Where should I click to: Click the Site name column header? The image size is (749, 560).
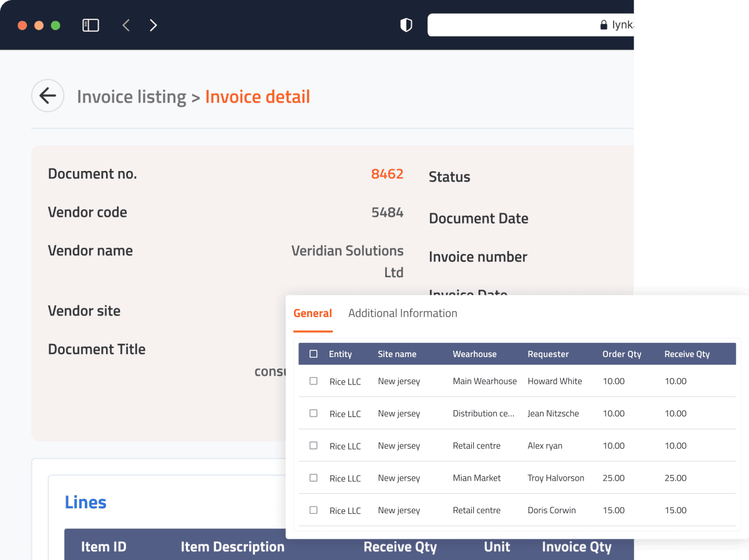[x=397, y=354]
